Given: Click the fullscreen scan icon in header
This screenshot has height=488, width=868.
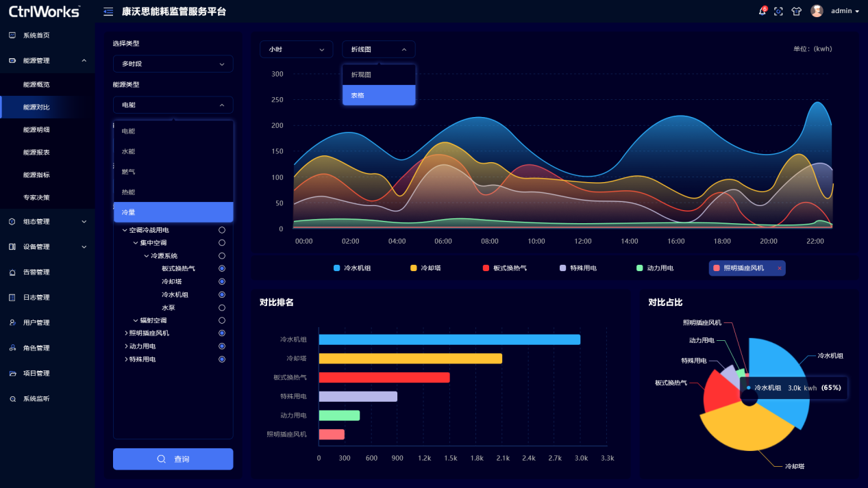Looking at the screenshot, I should (778, 12).
